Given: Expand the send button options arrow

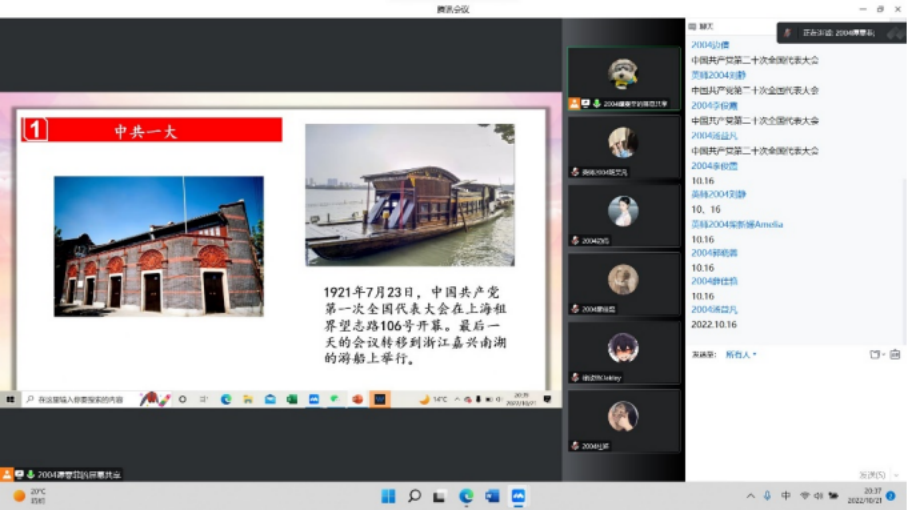Looking at the screenshot, I should click(897, 475).
